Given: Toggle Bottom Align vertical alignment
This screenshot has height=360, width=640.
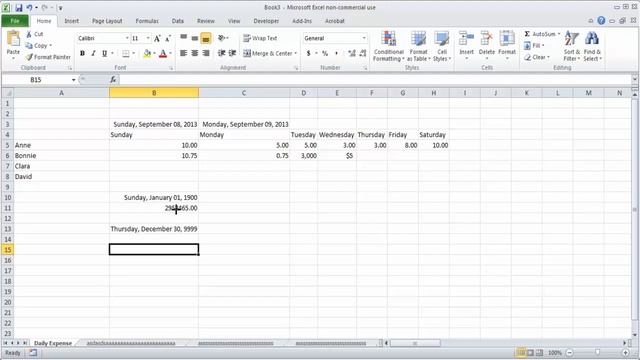Looking at the screenshot, I should (x=206, y=38).
